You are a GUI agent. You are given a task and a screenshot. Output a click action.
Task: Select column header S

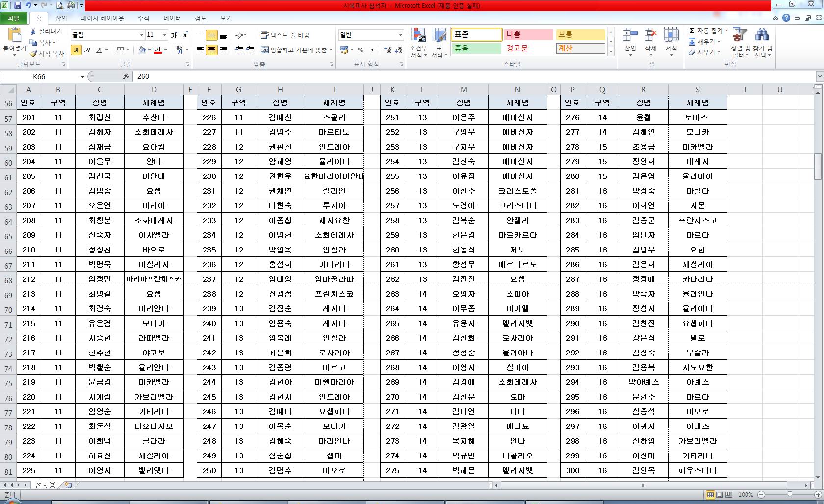697,89
